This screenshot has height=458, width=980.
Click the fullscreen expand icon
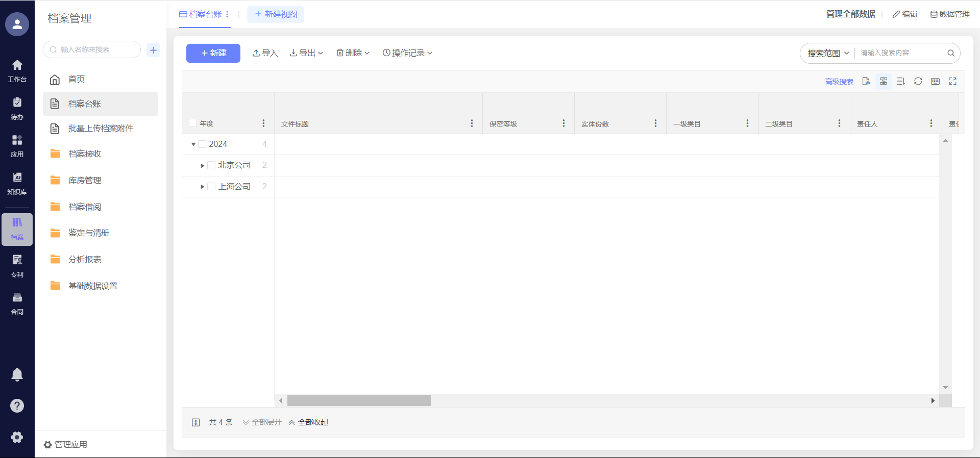click(952, 82)
